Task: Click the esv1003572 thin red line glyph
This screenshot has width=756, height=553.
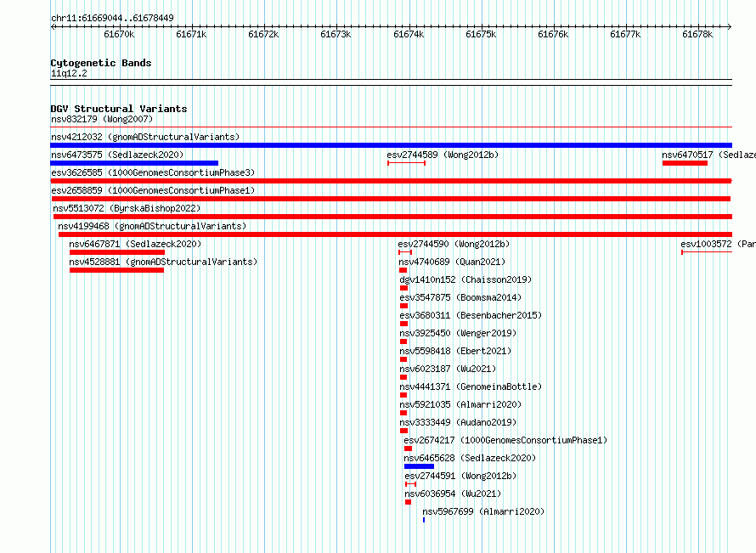Action: [x=707, y=252]
